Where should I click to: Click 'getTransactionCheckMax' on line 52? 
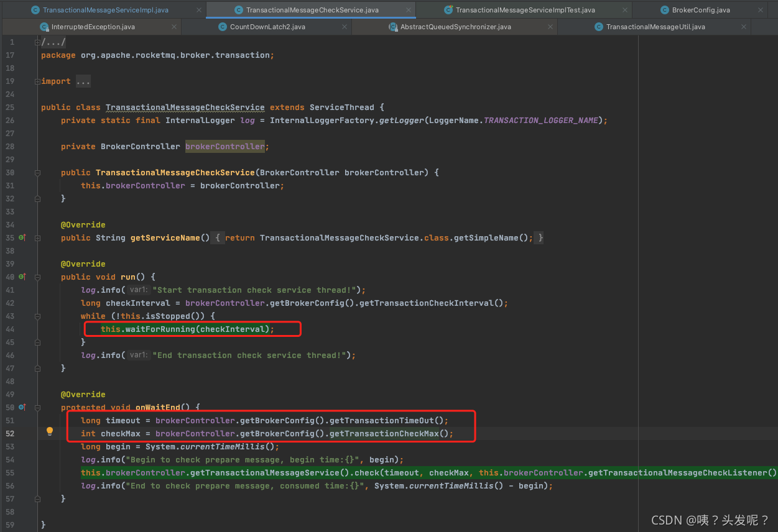pos(384,433)
